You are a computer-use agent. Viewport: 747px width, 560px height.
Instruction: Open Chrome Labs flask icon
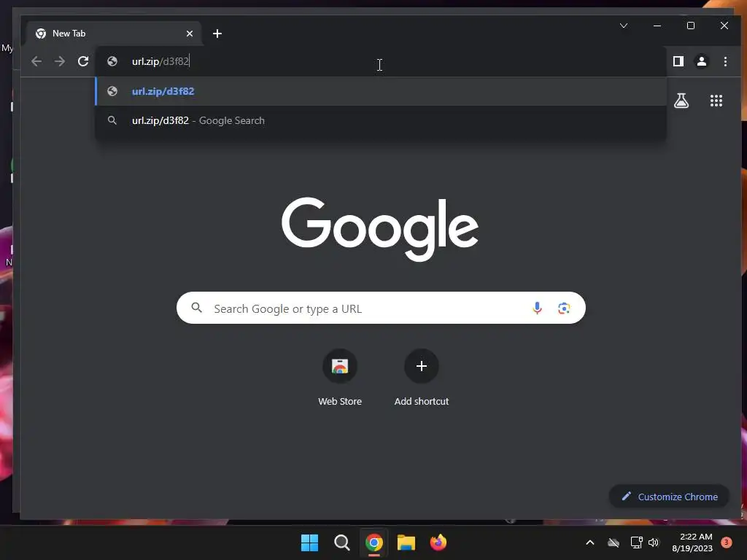[681, 101]
